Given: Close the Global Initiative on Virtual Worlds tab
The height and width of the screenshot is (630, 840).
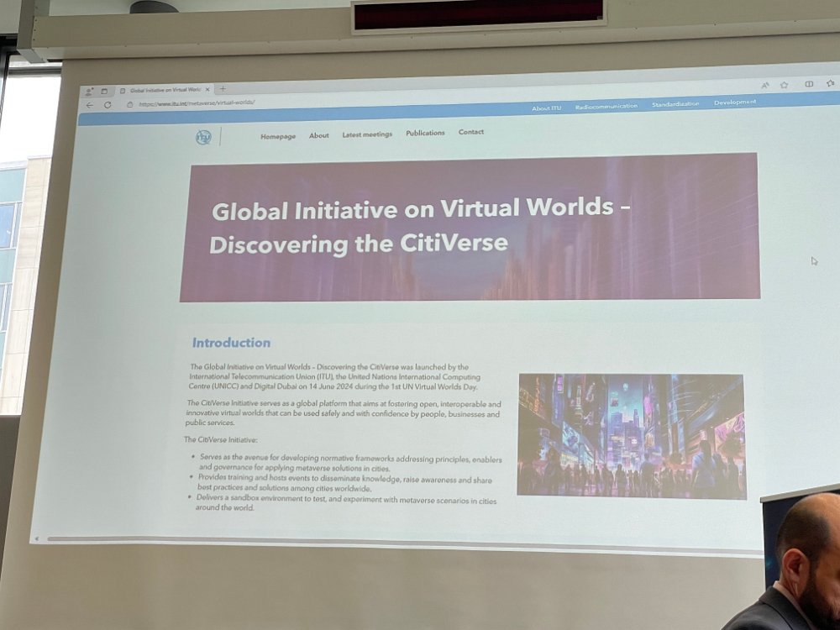Looking at the screenshot, I should click(x=207, y=89).
